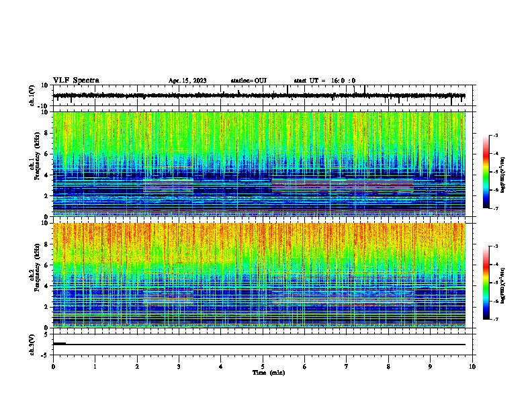Click tick label "5" on the Time axis

coord(263,367)
